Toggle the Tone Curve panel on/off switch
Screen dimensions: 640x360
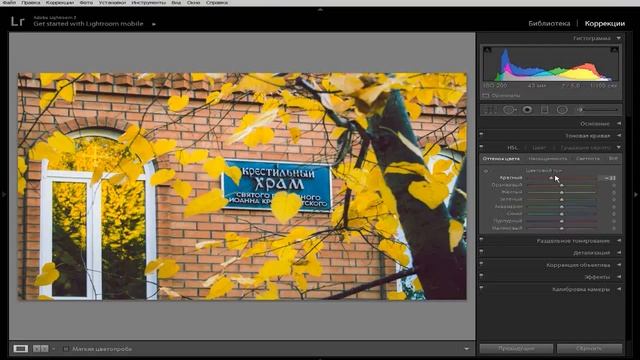[x=482, y=134]
